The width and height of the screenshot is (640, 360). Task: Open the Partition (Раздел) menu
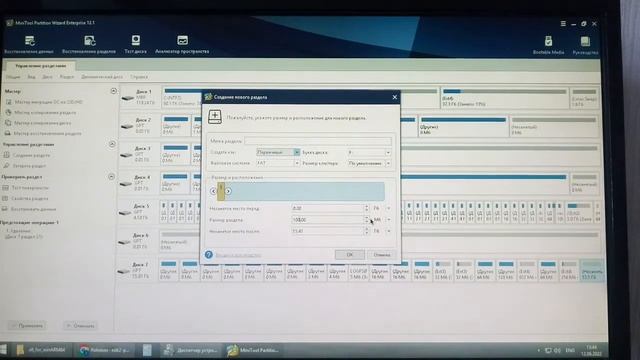(67, 77)
